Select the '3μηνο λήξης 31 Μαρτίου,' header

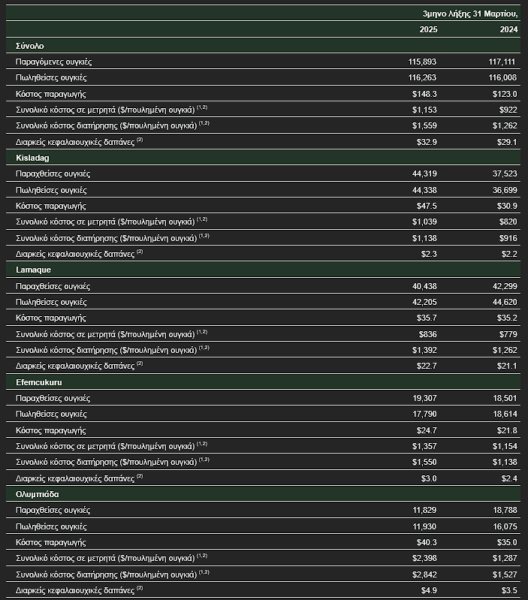point(470,14)
